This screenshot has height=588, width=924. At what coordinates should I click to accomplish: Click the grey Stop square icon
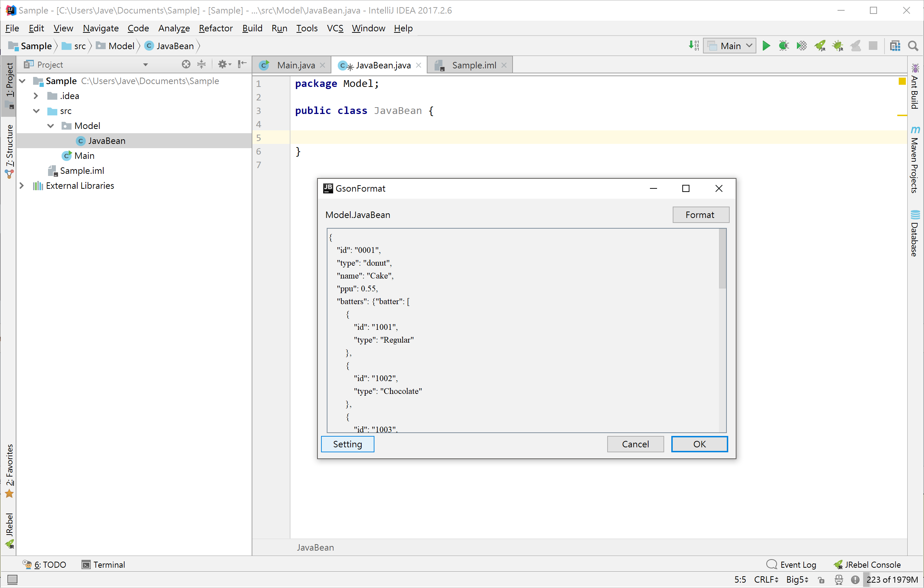pyautogui.click(x=873, y=46)
